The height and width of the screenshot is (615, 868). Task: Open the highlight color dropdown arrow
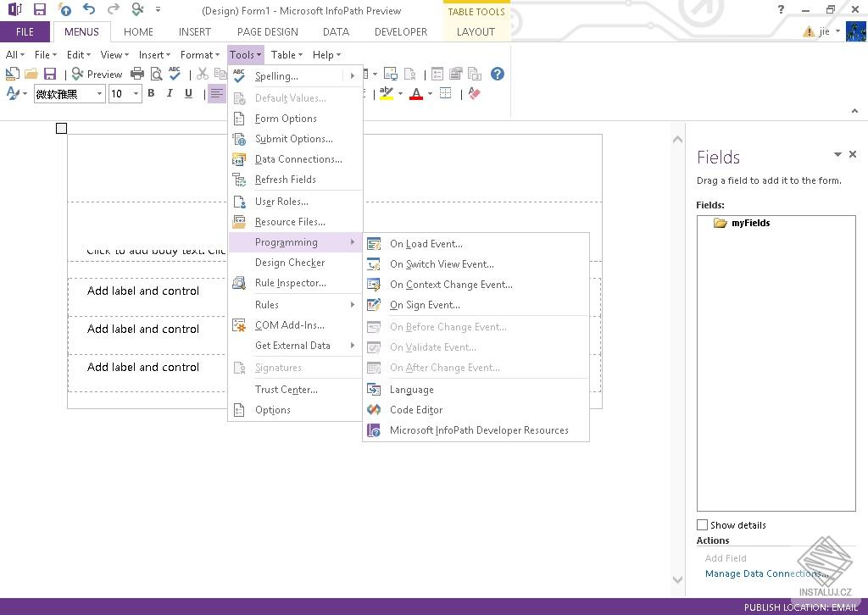coord(400,93)
